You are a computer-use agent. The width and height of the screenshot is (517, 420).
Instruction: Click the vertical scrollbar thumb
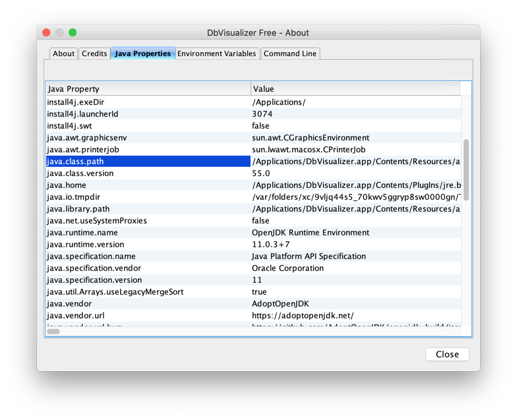click(x=466, y=169)
